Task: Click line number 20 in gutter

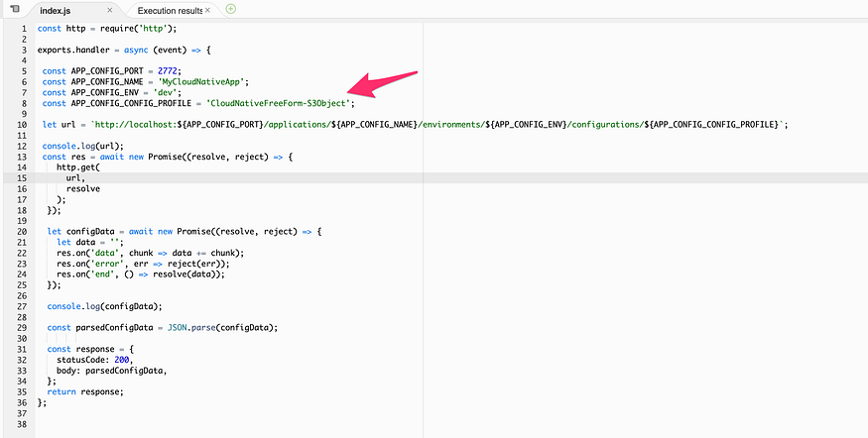Action: pos(22,231)
